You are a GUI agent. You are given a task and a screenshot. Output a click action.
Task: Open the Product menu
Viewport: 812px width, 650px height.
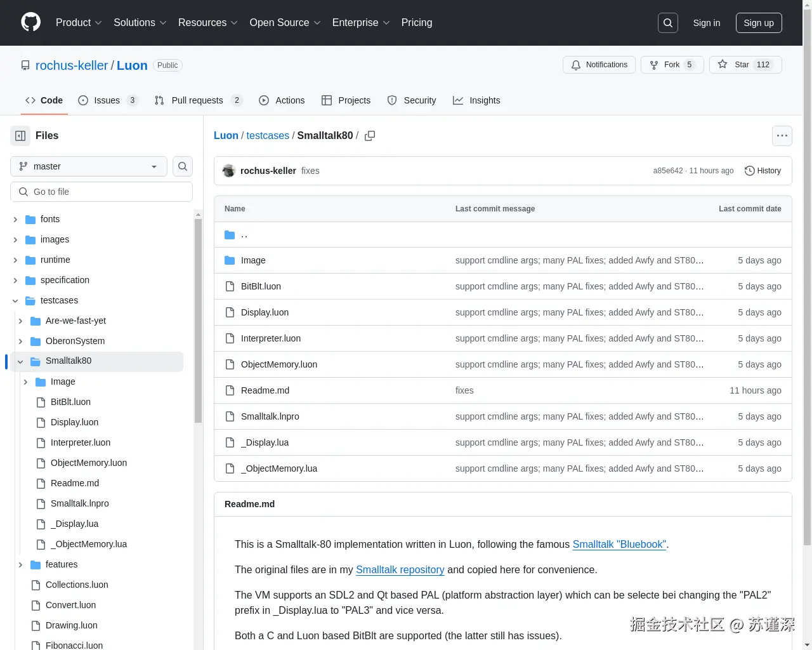78,22
